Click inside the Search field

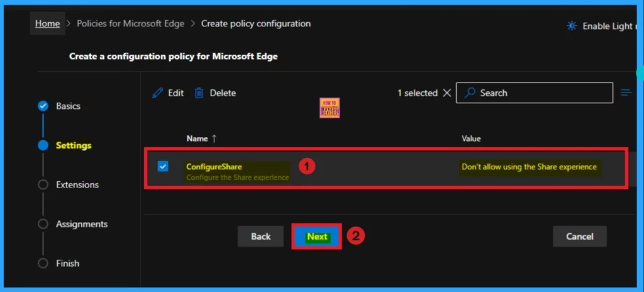(x=535, y=93)
